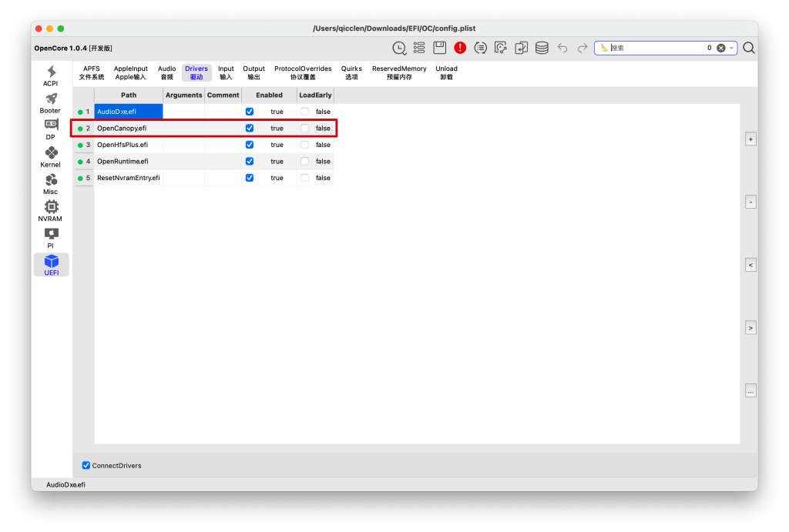Enable LoadEarly for OpenHfsPlus.efi
This screenshot has width=789, height=532.
coord(305,145)
